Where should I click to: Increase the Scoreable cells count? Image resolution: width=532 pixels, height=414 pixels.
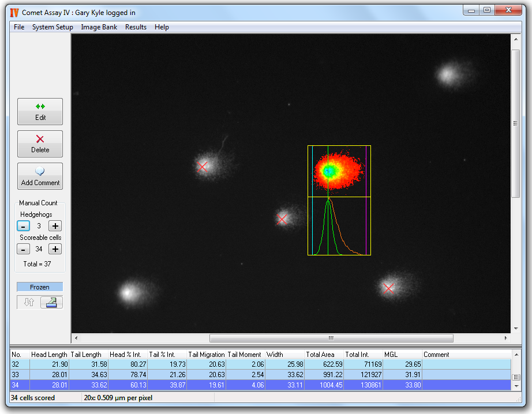[55, 249]
